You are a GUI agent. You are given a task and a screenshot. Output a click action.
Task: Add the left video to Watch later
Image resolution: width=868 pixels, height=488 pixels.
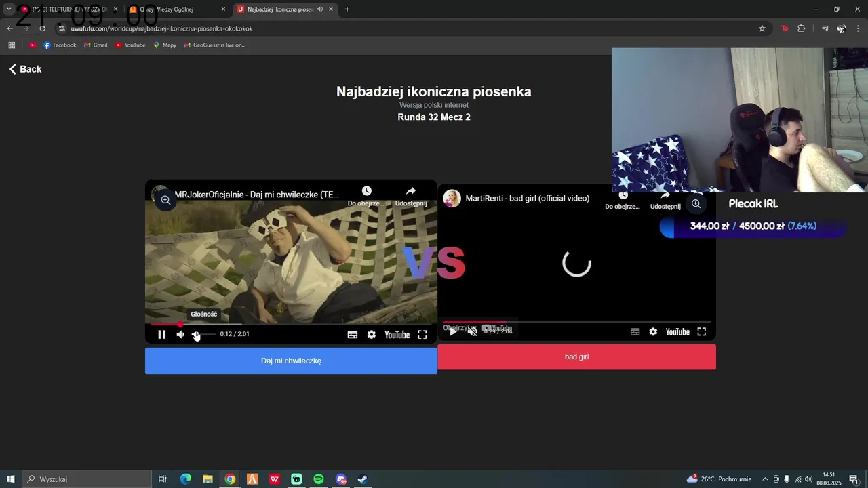click(x=366, y=197)
